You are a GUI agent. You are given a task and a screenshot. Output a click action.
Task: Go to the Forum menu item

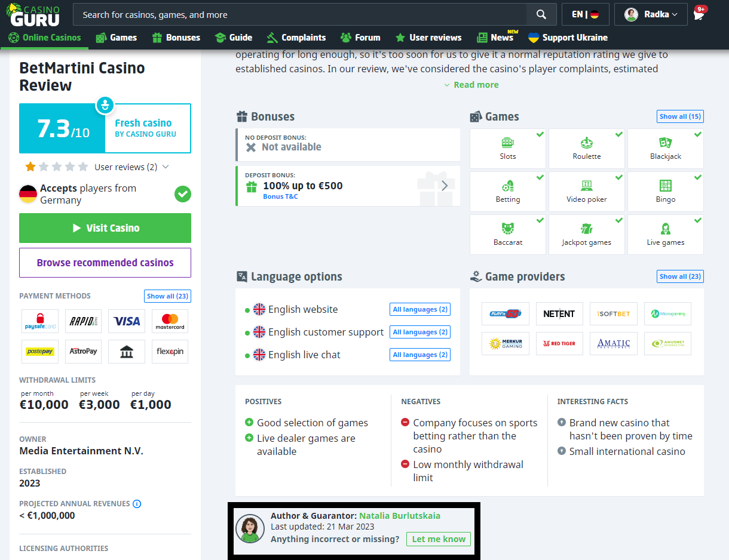pos(360,38)
